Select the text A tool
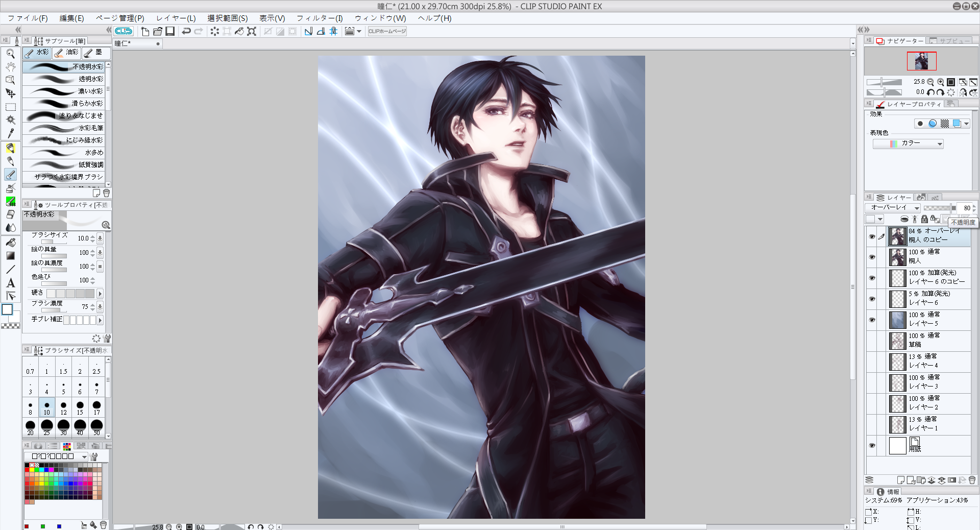Viewport: 980px width, 530px height. pyautogui.click(x=10, y=282)
